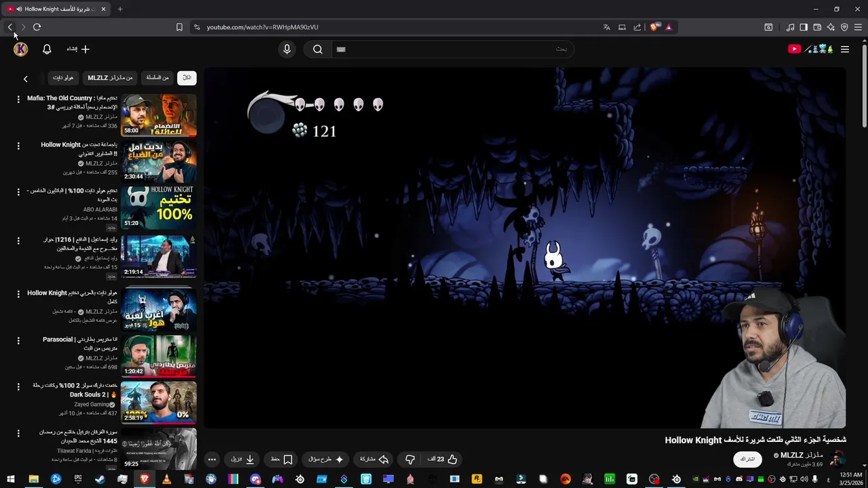Open the browser main hamburger menu
Viewport: 868px width, 488px height.
(x=859, y=27)
